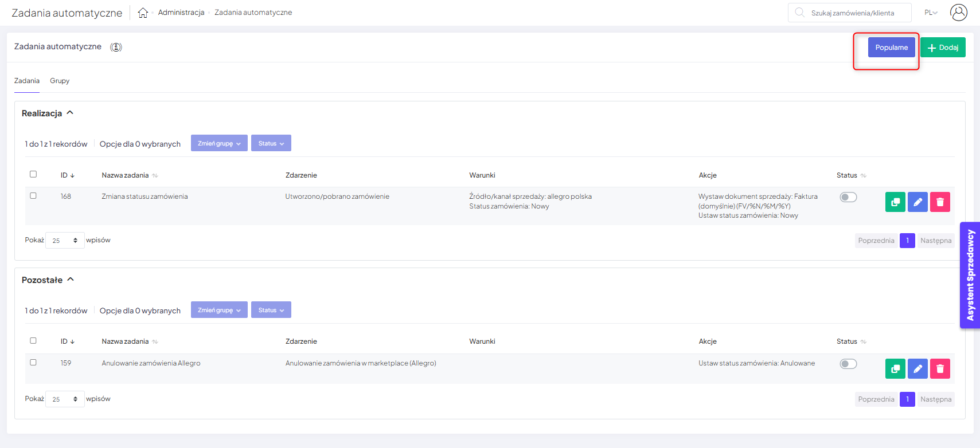Open the user account profile icon
Viewport: 980px width, 448px height.
click(x=958, y=13)
